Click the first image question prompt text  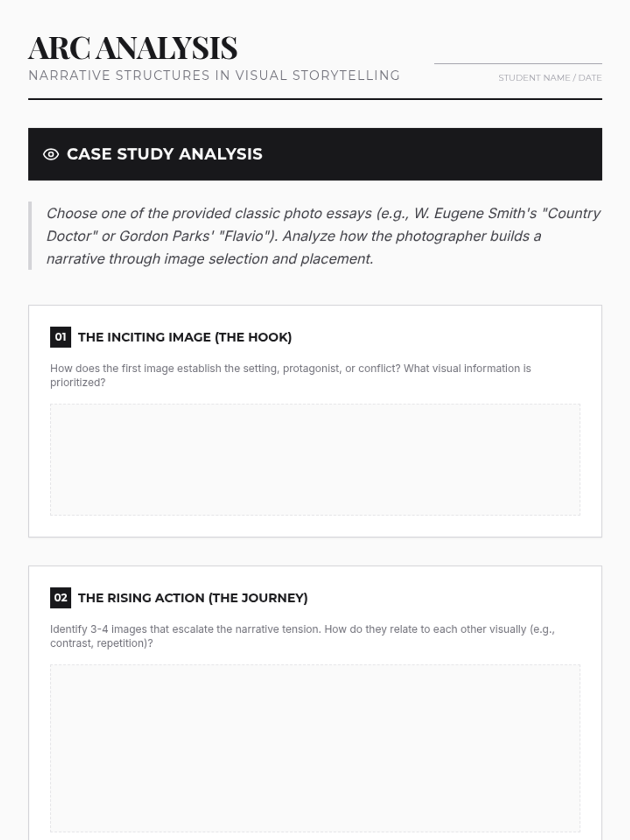290,375
